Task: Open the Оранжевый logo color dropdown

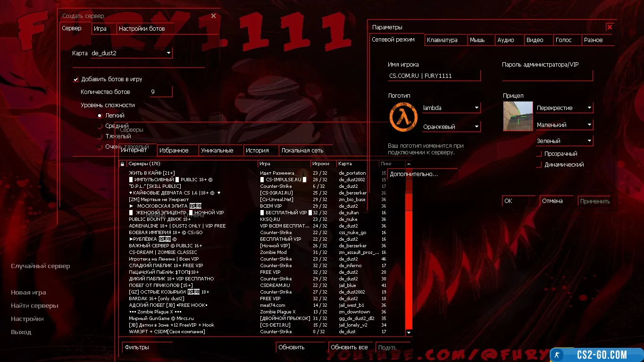Action: (476, 126)
